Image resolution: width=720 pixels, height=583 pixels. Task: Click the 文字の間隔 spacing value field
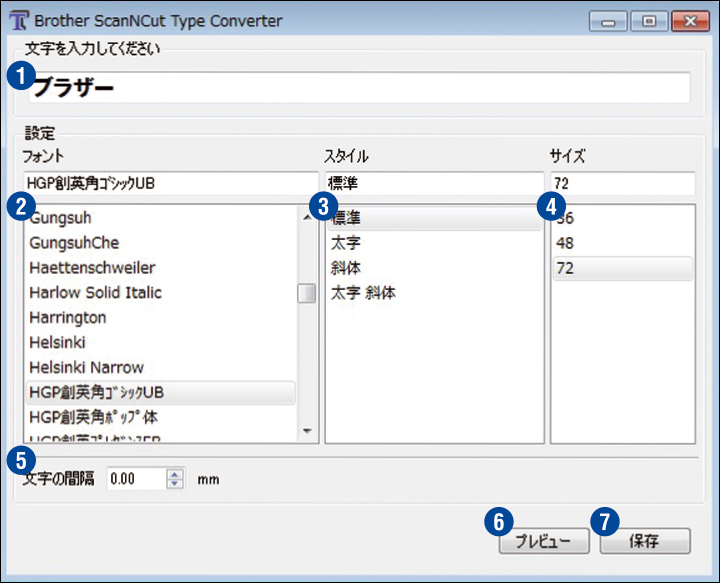tap(136, 479)
